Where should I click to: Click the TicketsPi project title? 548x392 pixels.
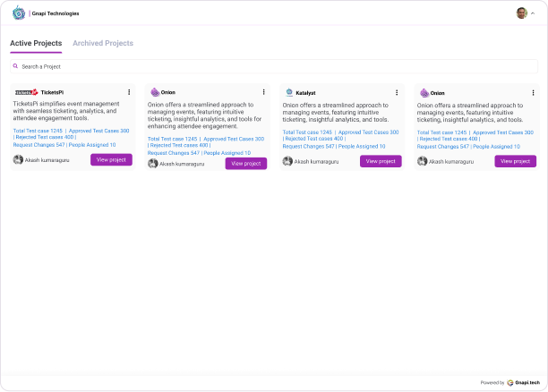[x=52, y=92]
